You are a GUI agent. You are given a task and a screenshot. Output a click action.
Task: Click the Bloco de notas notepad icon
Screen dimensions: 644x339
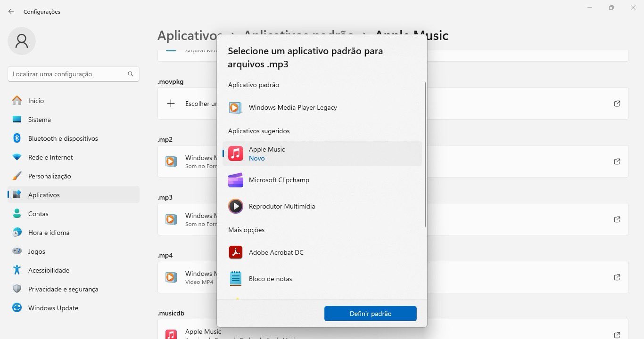236,279
